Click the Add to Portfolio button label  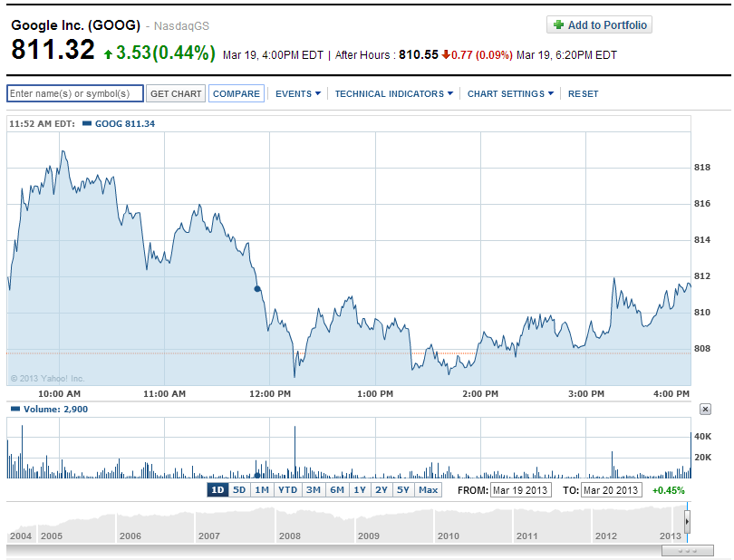pyautogui.click(x=607, y=24)
